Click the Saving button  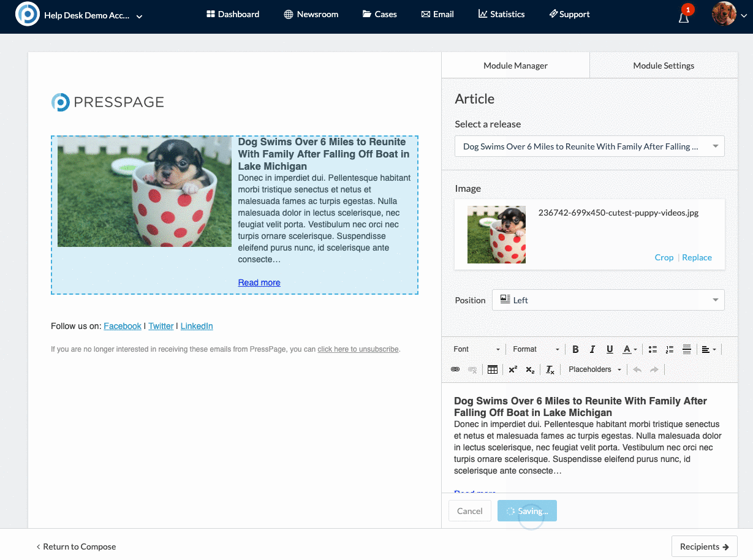(527, 511)
